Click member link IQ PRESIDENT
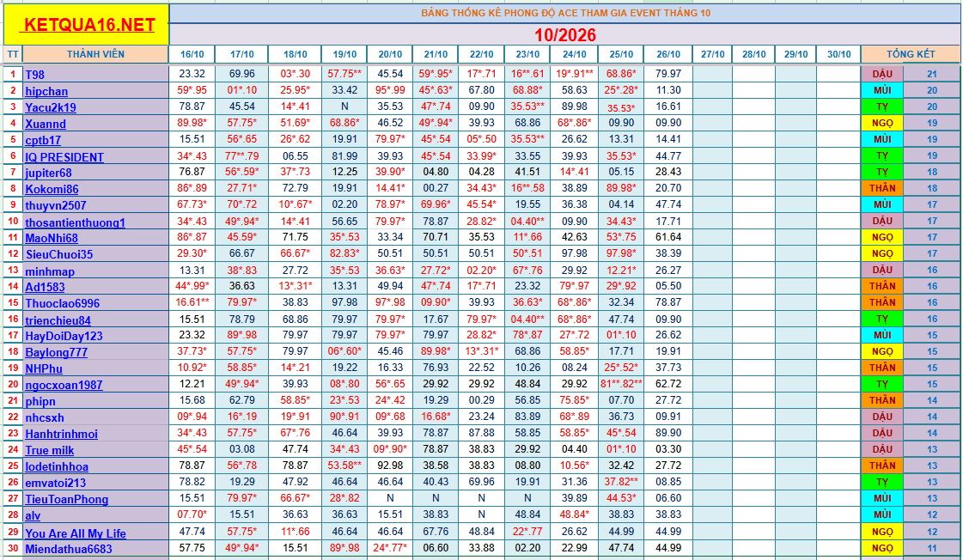Screen dimensions: 963x560 click(64, 156)
